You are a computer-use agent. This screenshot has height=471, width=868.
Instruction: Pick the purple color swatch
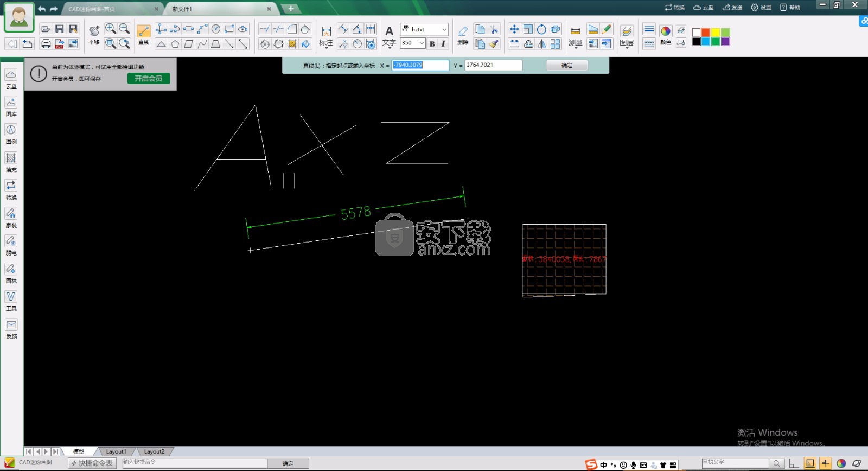pyautogui.click(x=726, y=42)
